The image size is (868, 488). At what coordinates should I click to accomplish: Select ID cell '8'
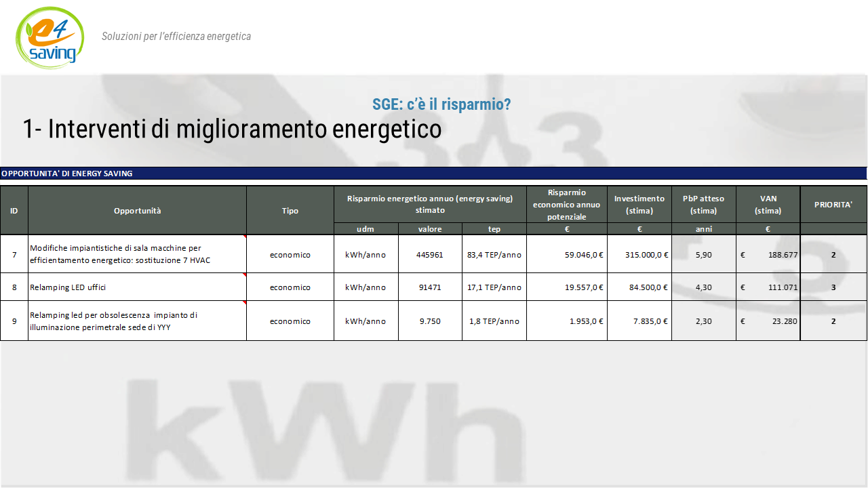point(14,287)
